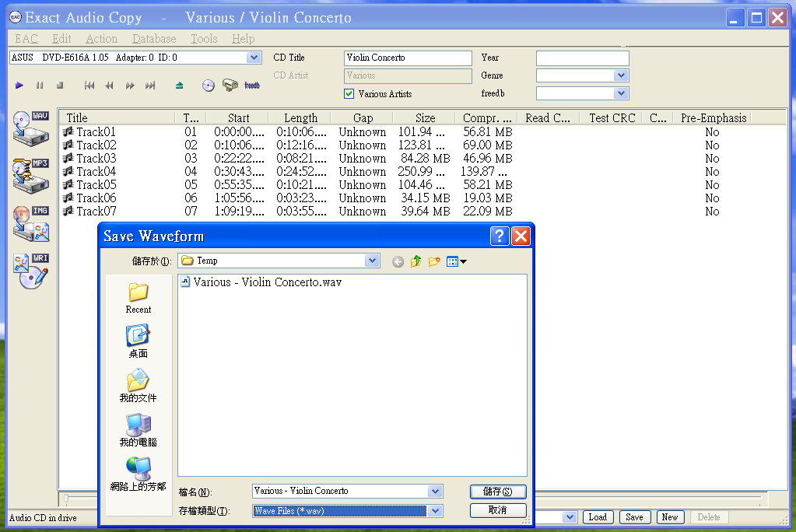
Task: Click the Test CRC column header
Action: [x=612, y=117]
